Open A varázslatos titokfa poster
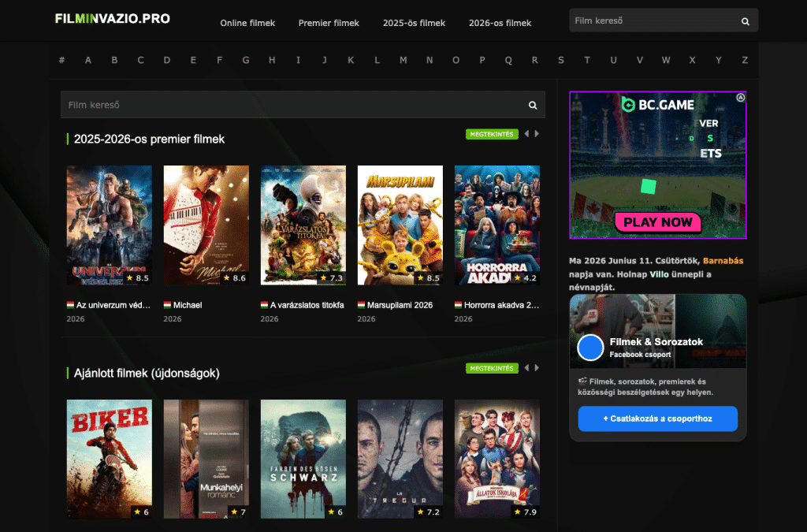 (303, 225)
